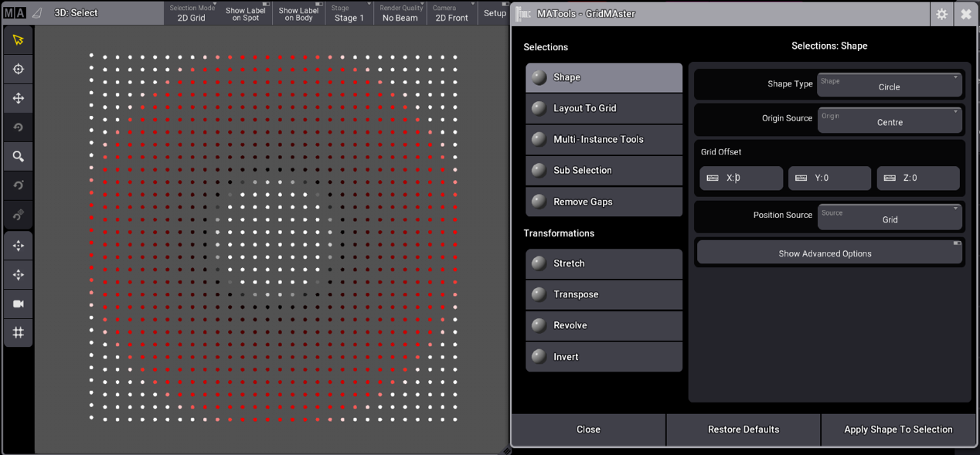Open Setup in 3D window title bar
The width and height of the screenshot is (980, 455).
tap(494, 13)
